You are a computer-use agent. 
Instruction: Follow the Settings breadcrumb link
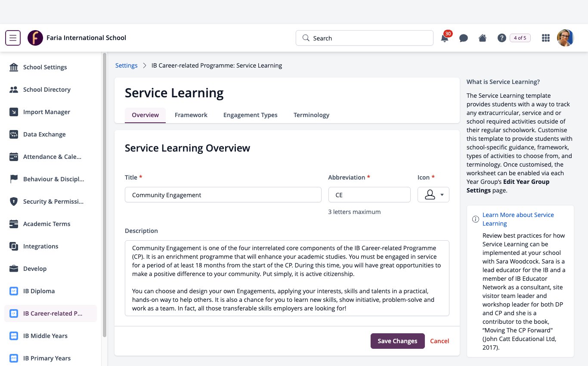point(127,65)
